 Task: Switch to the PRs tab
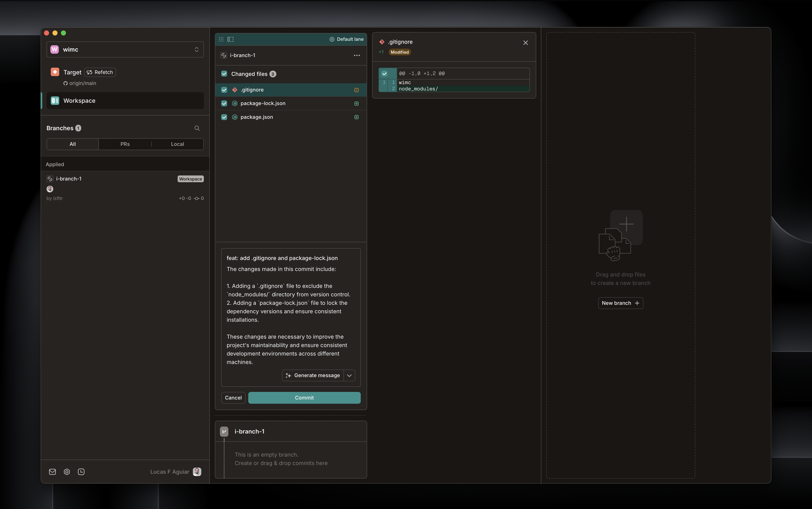tap(125, 144)
